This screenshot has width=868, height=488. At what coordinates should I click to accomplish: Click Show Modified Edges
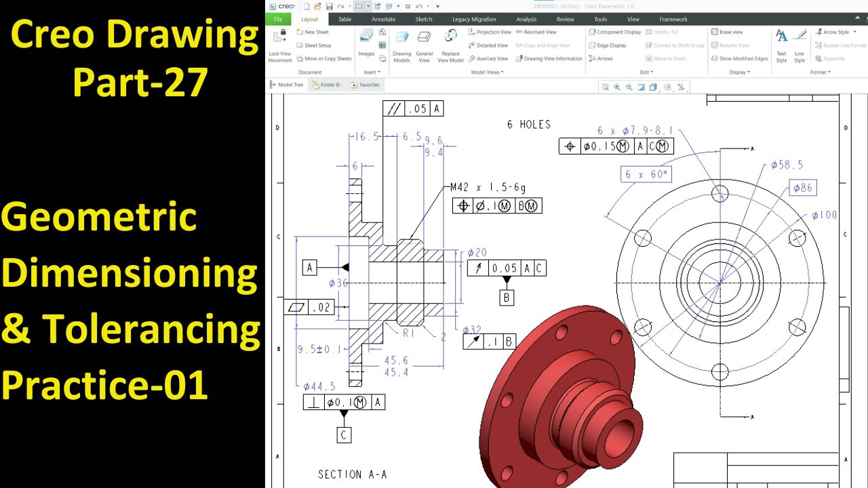(x=739, y=58)
